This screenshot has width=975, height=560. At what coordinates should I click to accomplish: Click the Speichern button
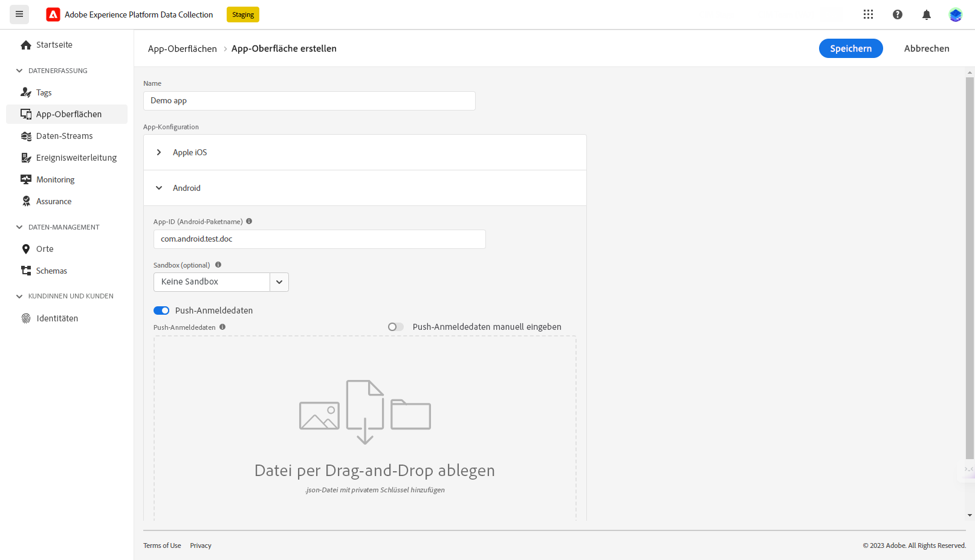click(x=850, y=48)
